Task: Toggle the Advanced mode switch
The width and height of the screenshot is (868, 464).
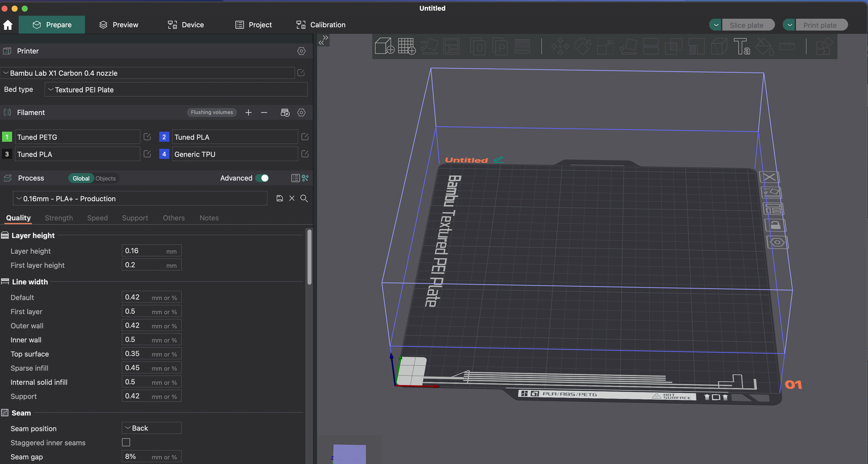Action: (x=262, y=178)
